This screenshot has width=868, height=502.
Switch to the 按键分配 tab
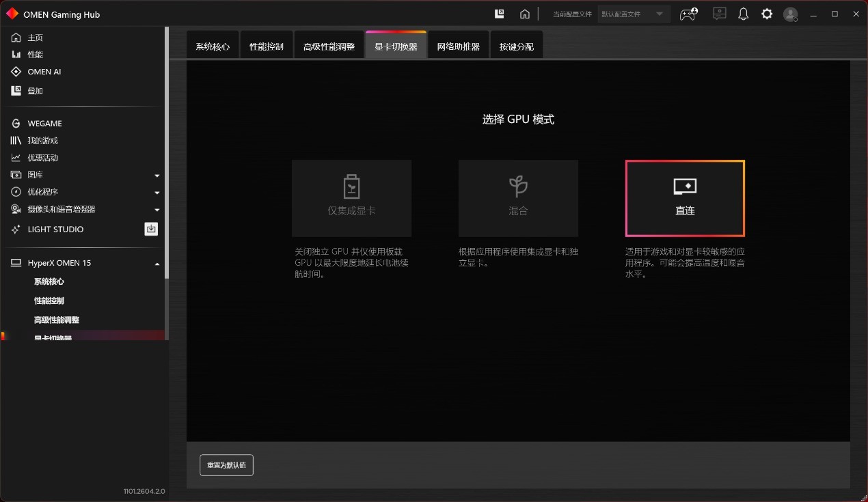[517, 46]
